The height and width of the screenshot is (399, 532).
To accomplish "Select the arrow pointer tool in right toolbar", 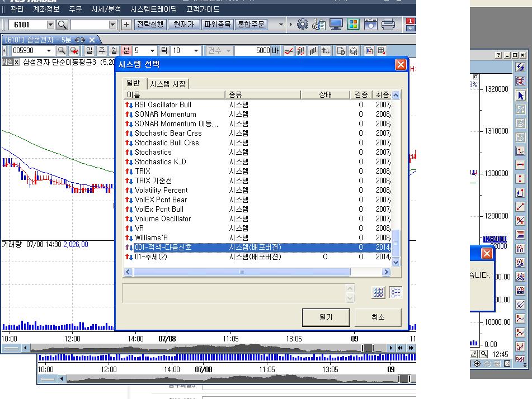I will click(x=520, y=96).
